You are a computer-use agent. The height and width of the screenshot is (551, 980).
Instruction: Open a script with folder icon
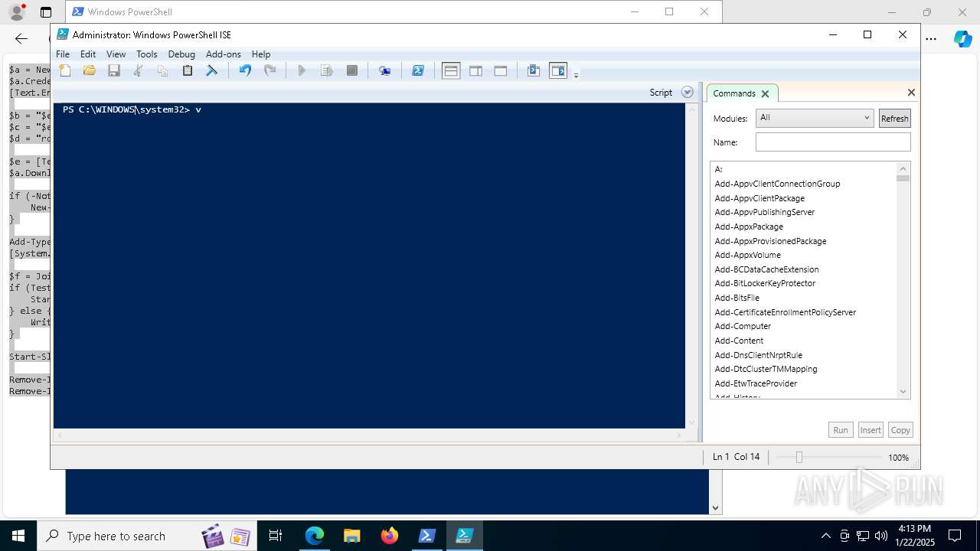90,70
